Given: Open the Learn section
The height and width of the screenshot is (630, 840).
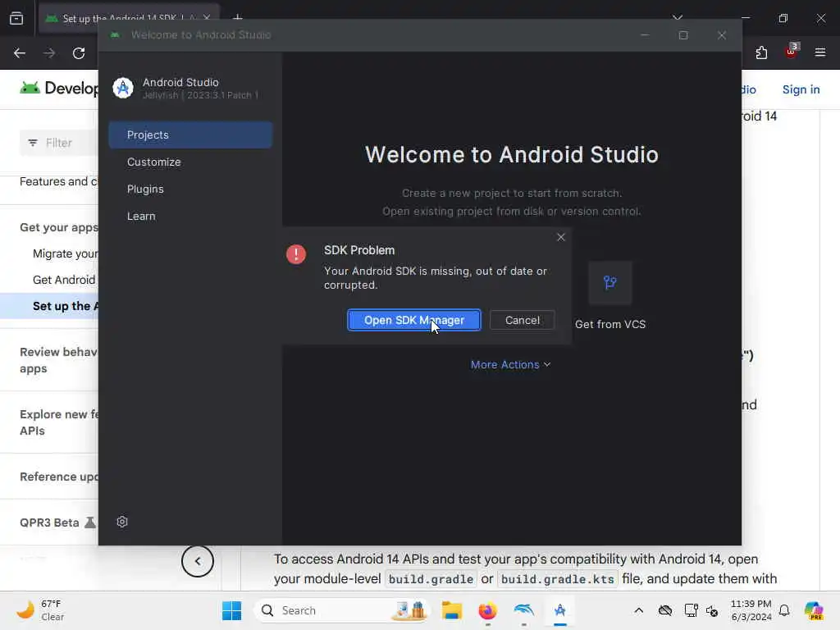Looking at the screenshot, I should [141, 216].
